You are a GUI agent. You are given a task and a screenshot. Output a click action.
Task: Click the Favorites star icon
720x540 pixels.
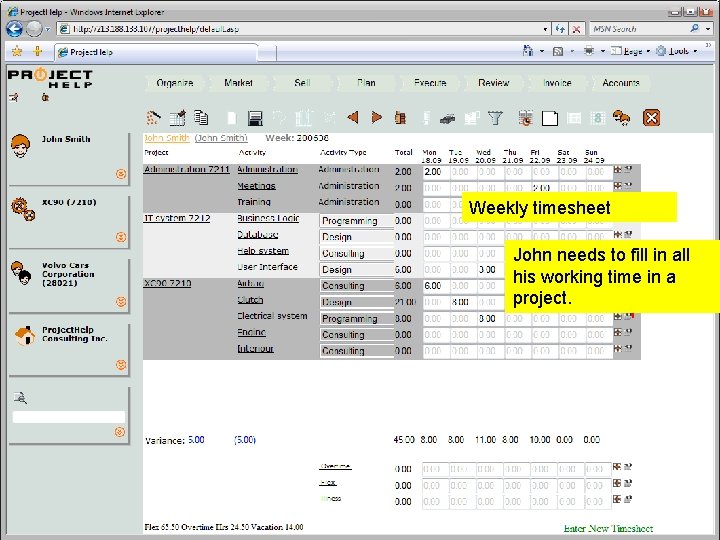(x=17, y=51)
